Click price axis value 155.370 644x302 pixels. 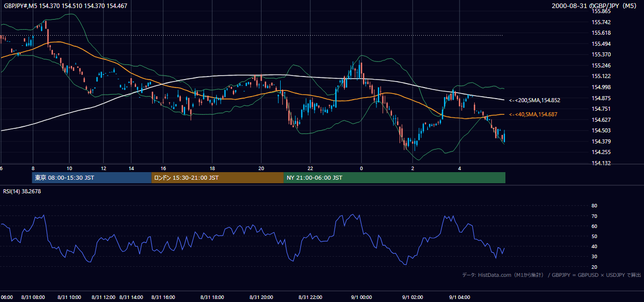coord(601,54)
